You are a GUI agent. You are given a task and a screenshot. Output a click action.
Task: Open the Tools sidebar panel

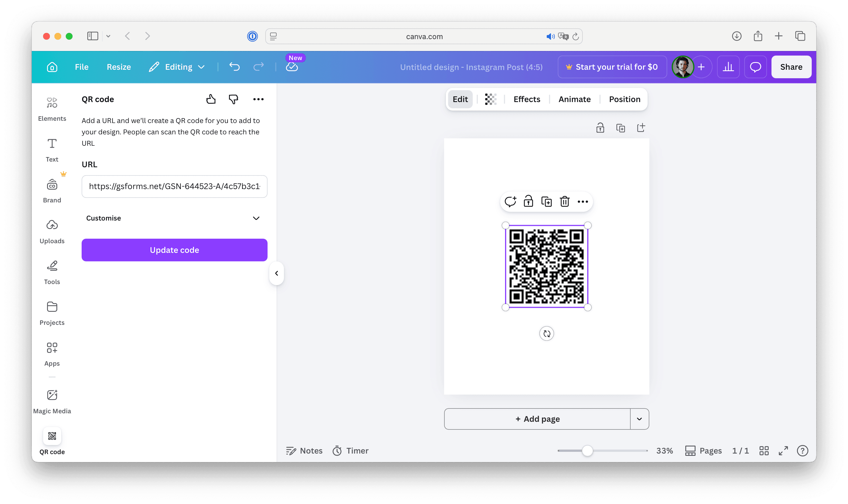click(52, 272)
